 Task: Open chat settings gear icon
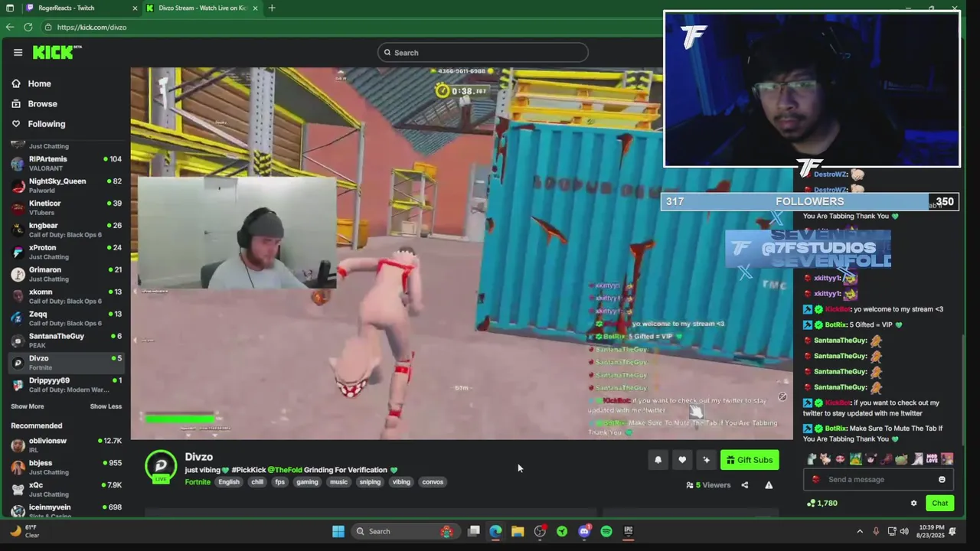[x=913, y=504]
